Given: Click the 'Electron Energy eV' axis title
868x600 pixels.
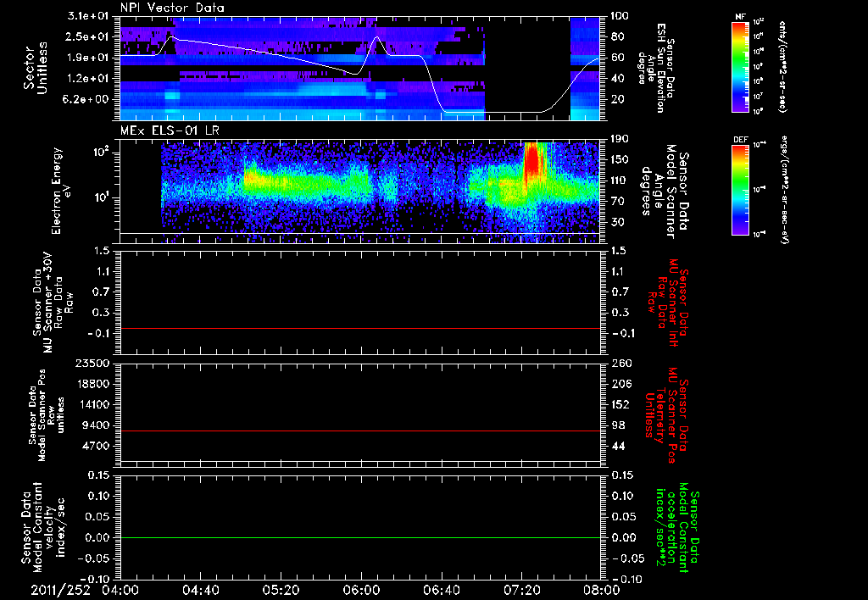Looking at the screenshot, I should click(x=61, y=191).
